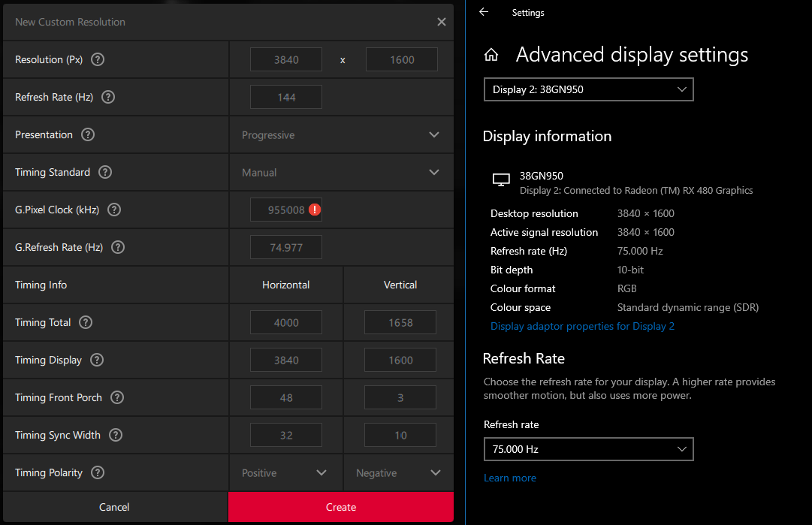Click help icon next to Timing Polarity

pos(98,472)
